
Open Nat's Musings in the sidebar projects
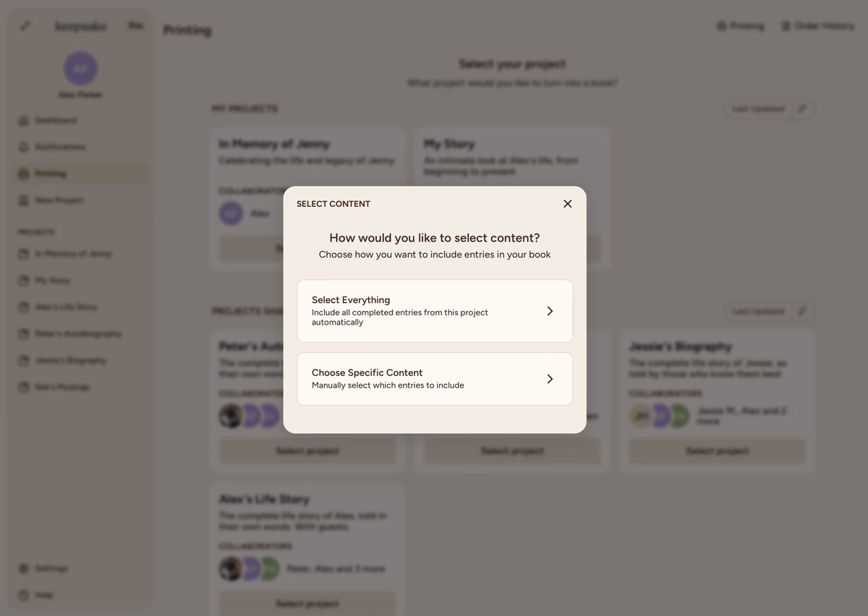coord(61,387)
